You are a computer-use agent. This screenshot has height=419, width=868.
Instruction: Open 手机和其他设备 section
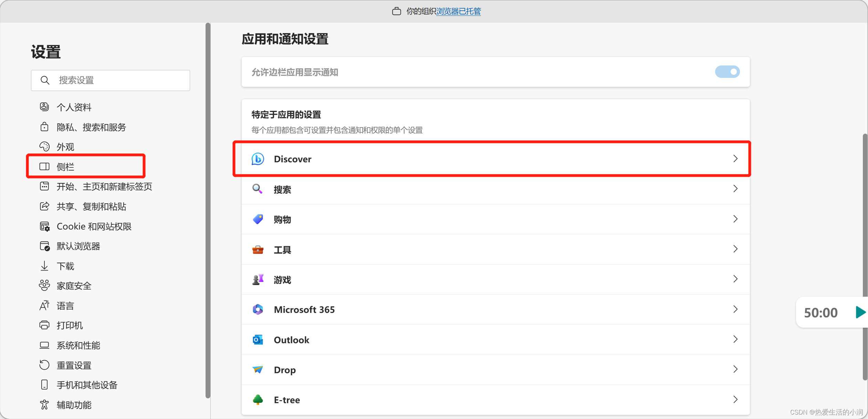pos(87,385)
